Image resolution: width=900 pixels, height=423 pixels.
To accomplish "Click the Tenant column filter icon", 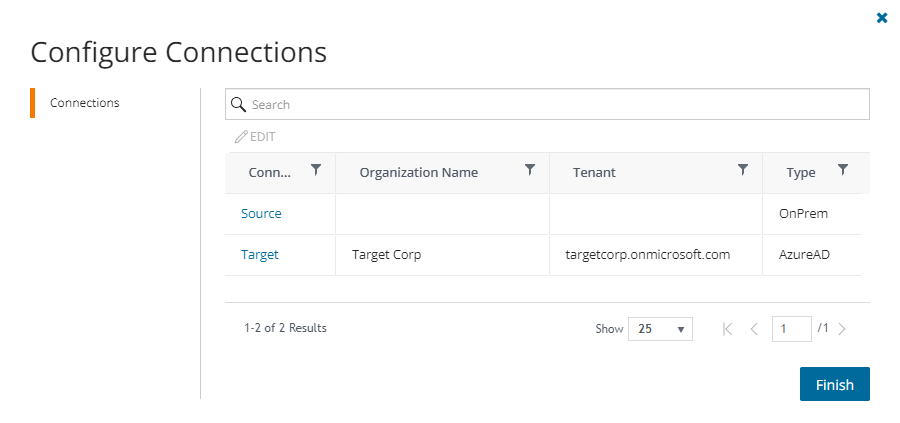I will (x=743, y=170).
